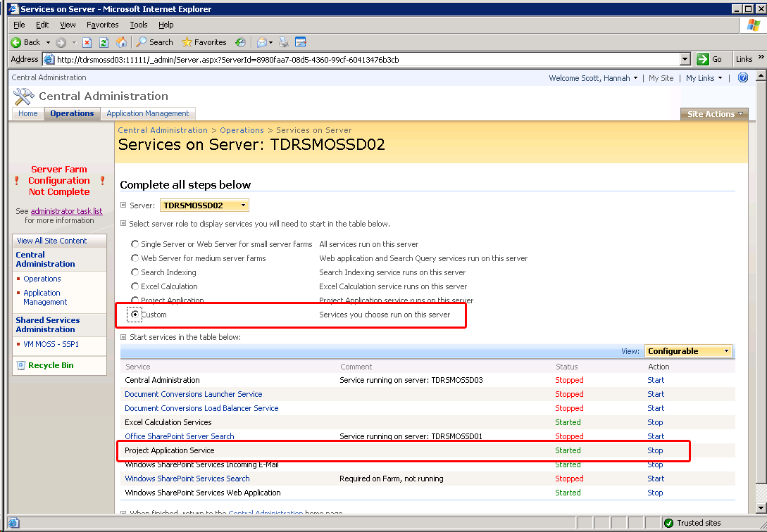Viewport: 767px width, 532px height.
Task: Click the Print toolbar icon
Action: point(284,42)
